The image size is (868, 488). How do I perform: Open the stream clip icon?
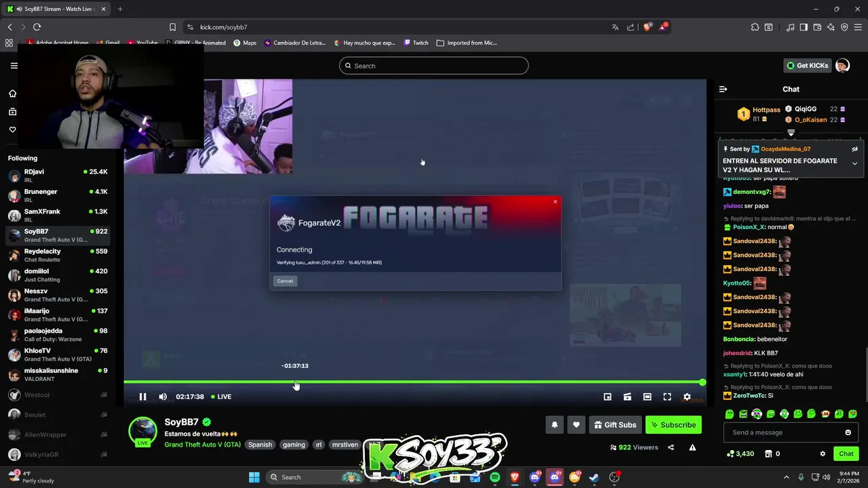(x=627, y=396)
